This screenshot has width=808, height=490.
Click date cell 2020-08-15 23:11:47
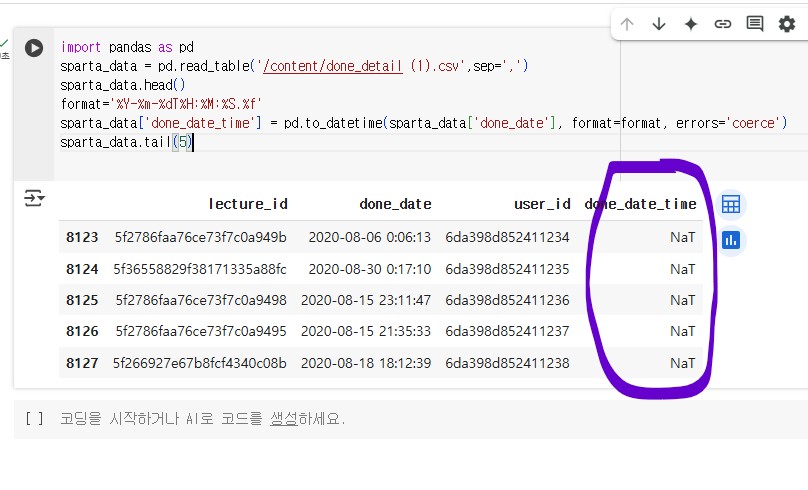(366, 300)
